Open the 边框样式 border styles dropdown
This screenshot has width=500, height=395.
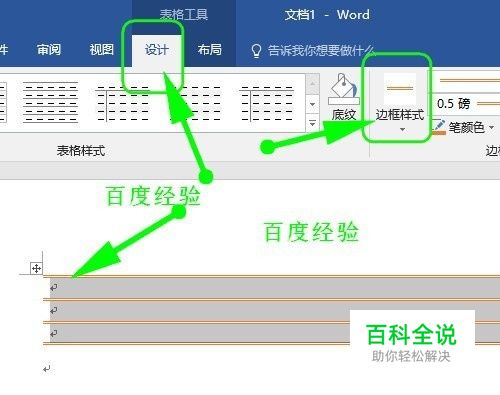point(400,103)
